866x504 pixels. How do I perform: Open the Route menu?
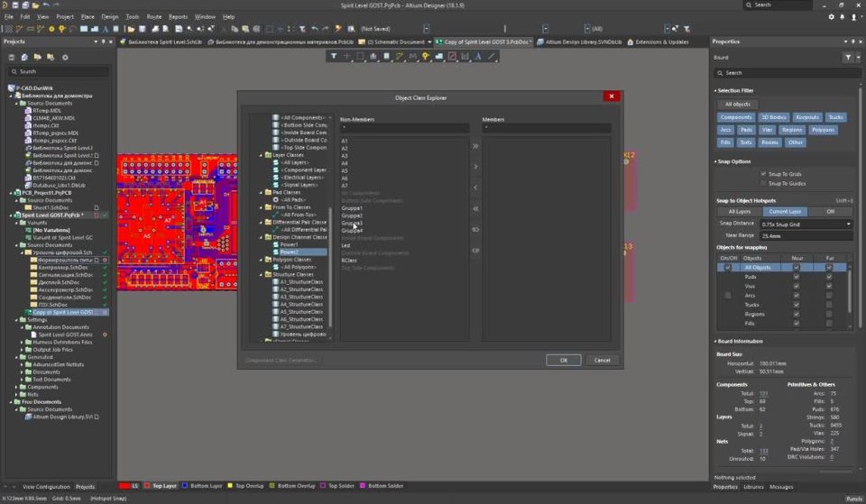pos(154,17)
